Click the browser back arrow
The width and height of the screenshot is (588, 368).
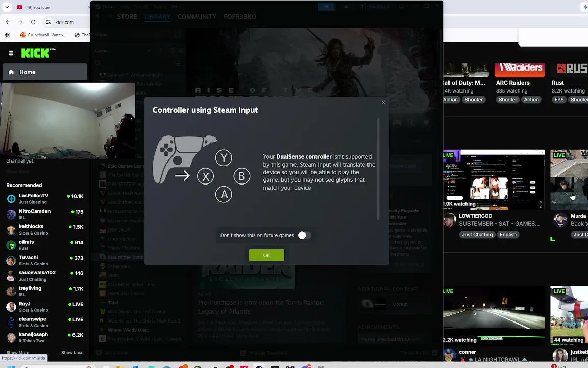pyautogui.click(x=8, y=22)
